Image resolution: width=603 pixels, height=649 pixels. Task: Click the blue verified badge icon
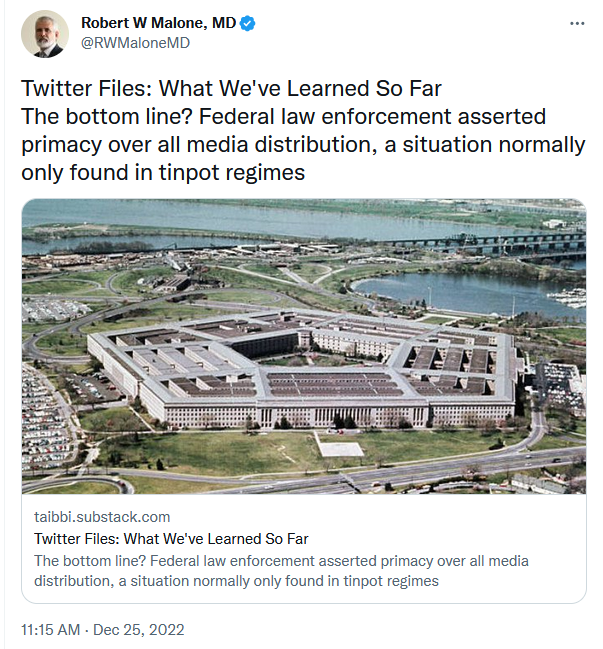tap(248, 23)
